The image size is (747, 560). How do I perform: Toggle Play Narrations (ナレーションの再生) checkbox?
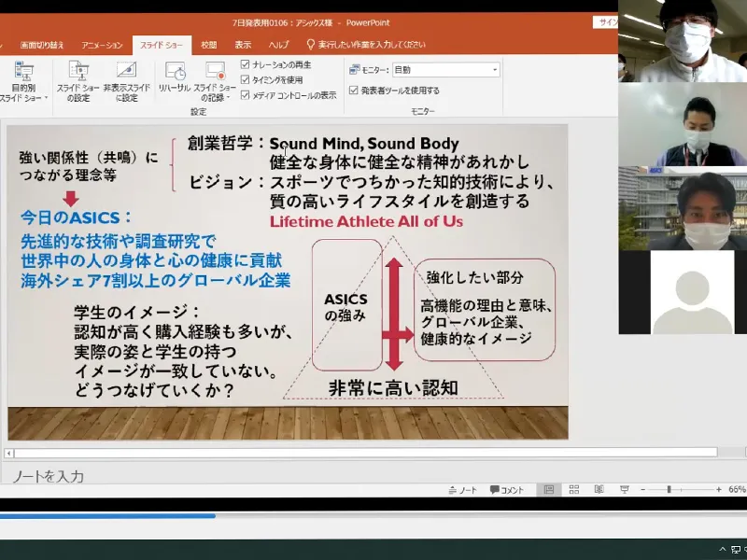coord(245,64)
